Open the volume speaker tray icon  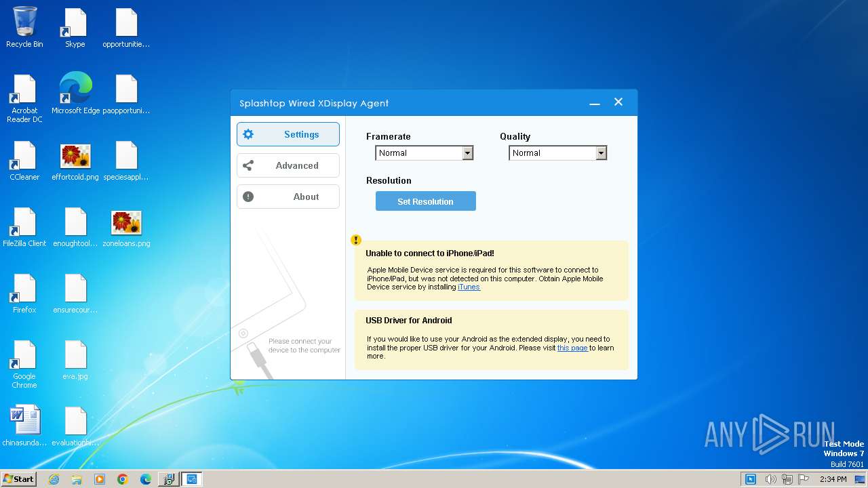pos(770,479)
